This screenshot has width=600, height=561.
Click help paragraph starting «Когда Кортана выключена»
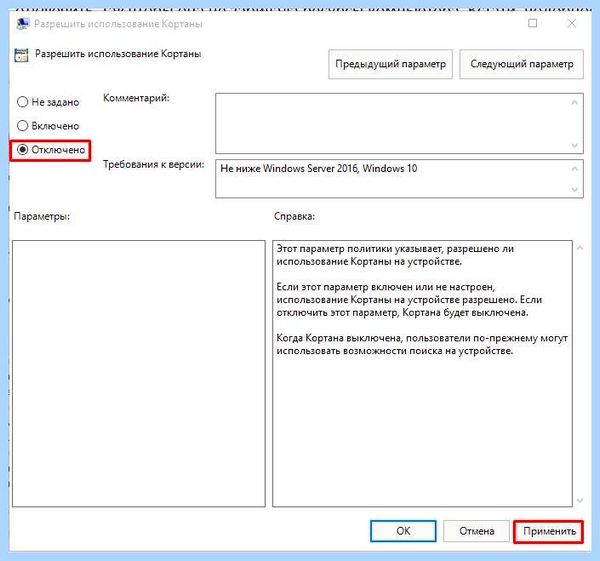[422, 344]
